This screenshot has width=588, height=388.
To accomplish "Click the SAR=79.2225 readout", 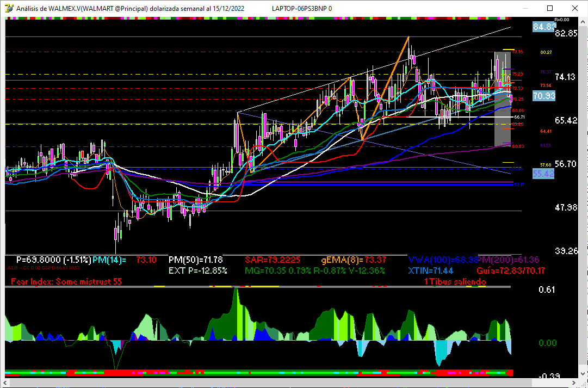I will 273,260.
